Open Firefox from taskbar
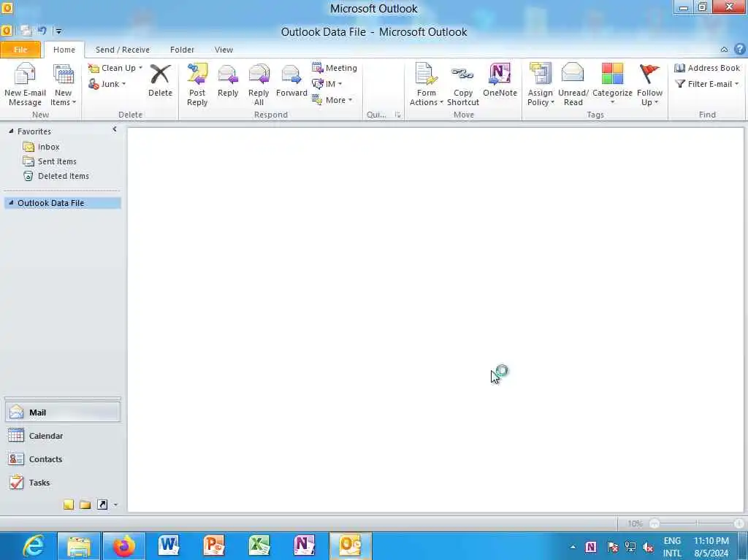This screenshot has width=748, height=560. [124, 545]
